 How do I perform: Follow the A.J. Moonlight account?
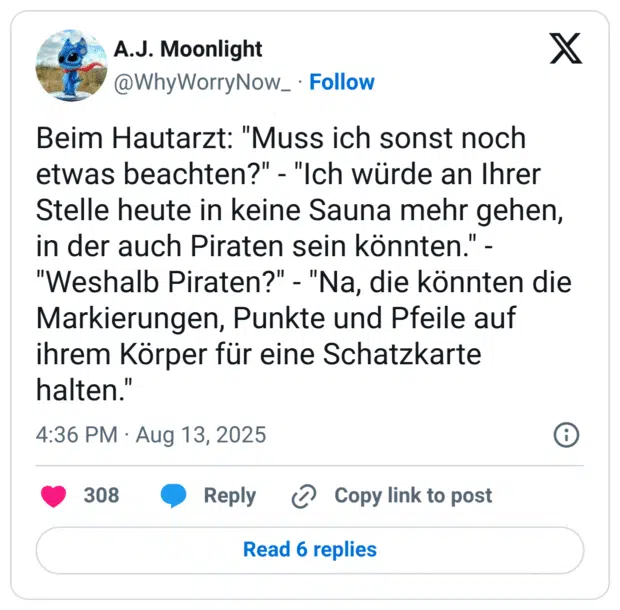click(x=342, y=82)
